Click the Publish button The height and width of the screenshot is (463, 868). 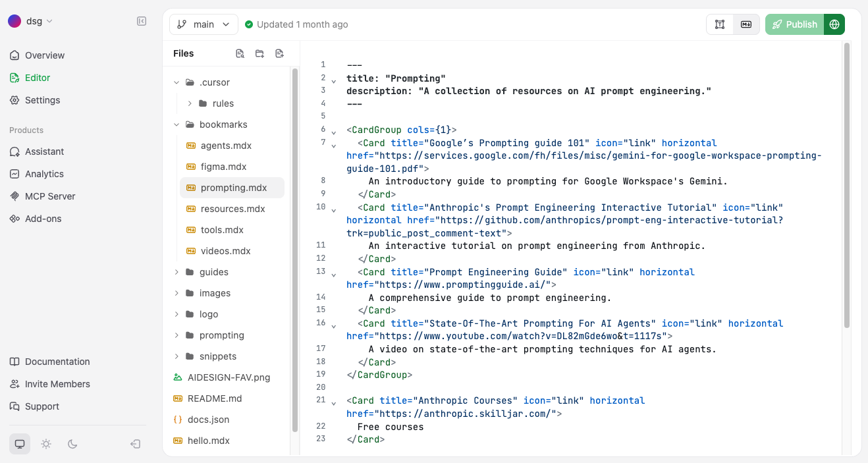[x=794, y=24]
